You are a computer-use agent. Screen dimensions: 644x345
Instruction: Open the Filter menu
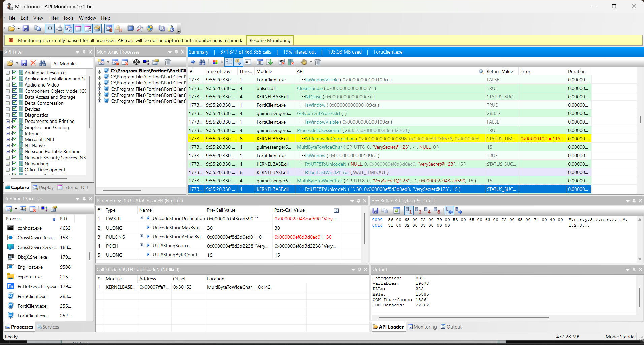point(53,18)
